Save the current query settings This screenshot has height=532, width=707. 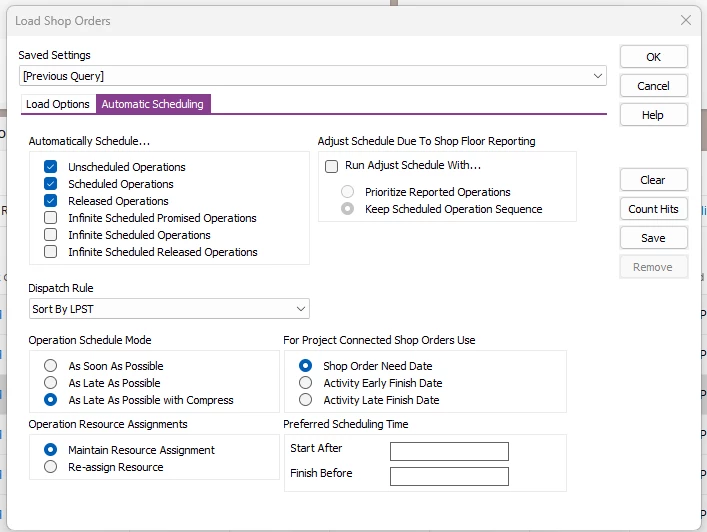coord(653,238)
